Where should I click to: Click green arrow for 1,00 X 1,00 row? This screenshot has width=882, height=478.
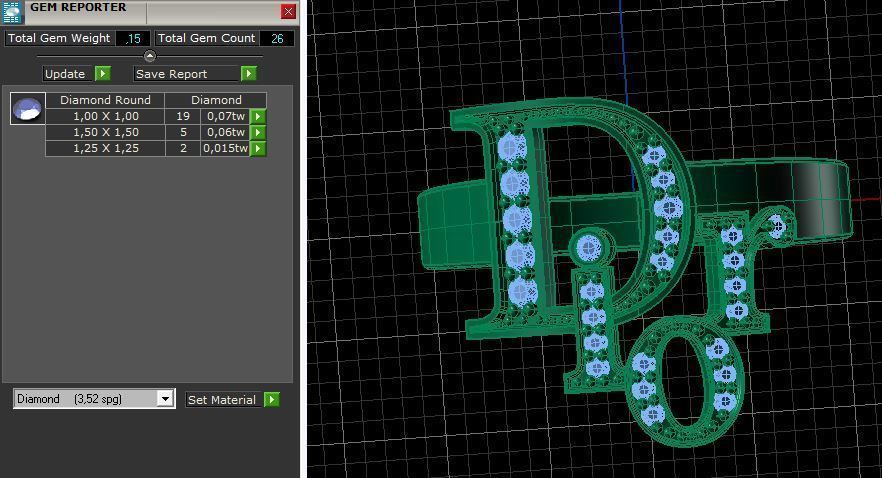click(258, 116)
